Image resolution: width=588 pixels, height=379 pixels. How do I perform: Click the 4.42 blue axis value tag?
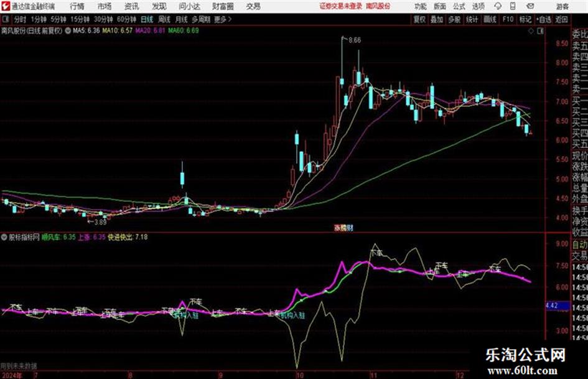coord(558,306)
